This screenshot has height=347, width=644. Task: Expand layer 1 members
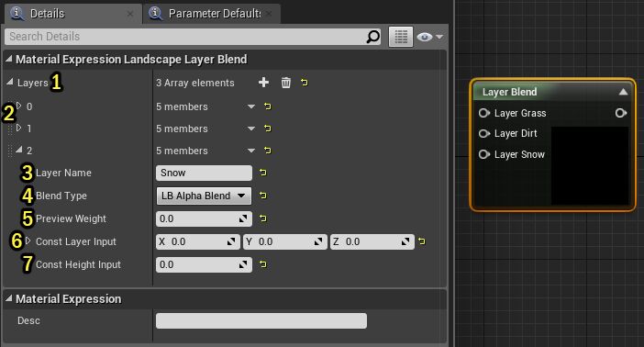(19, 128)
